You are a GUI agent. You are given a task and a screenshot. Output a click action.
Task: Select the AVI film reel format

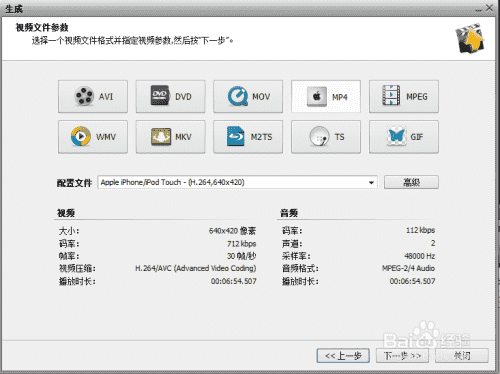(x=93, y=97)
